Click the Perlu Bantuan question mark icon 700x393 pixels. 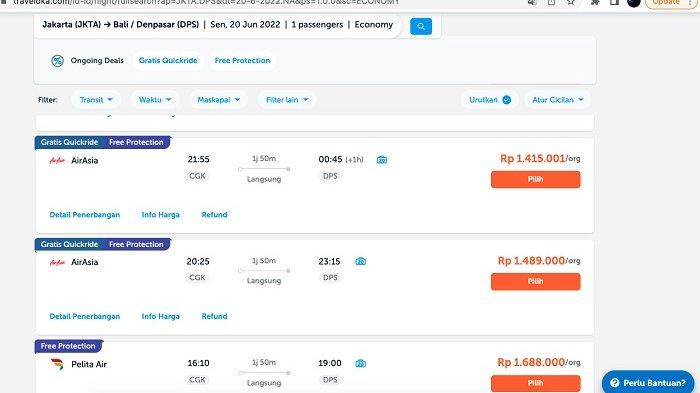(615, 383)
